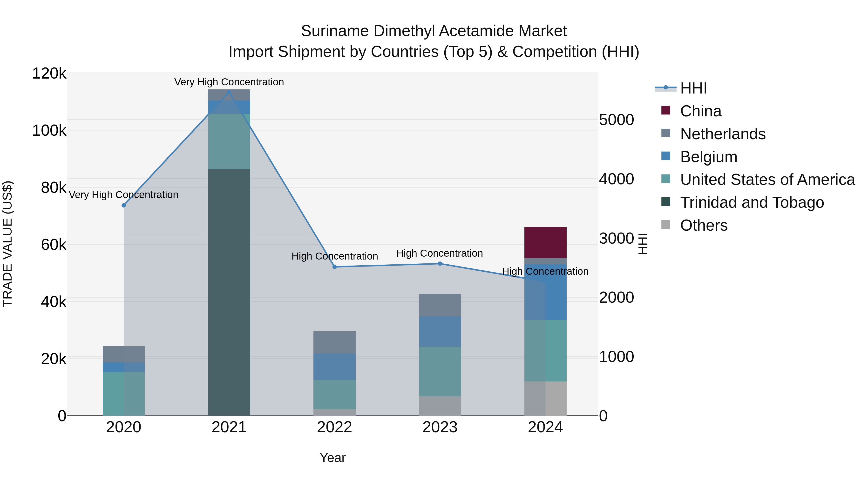This screenshot has width=868, height=488.
Task: Click the 3000 HHI axis tick label
Action: pos(617,238)
